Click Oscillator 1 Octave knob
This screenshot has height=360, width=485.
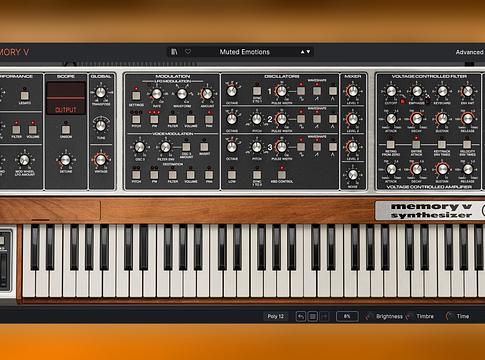(x=232, y=91)
